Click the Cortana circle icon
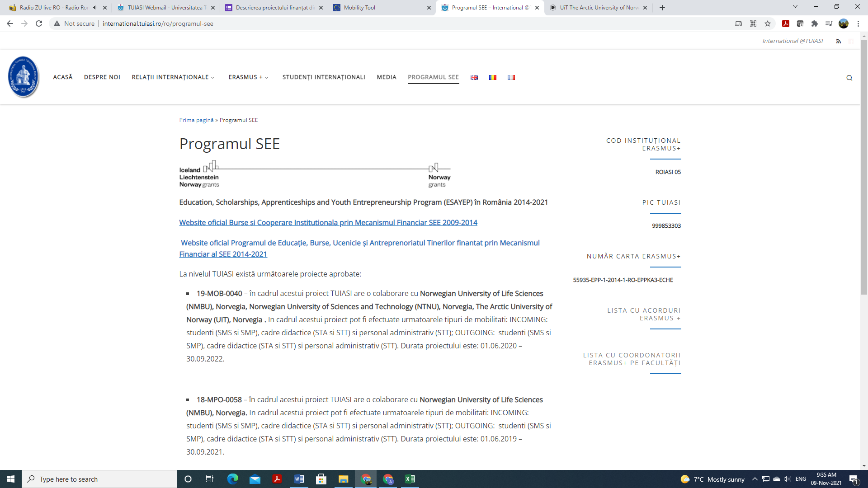This screenshot has height=488, width=868. (188, 479)
